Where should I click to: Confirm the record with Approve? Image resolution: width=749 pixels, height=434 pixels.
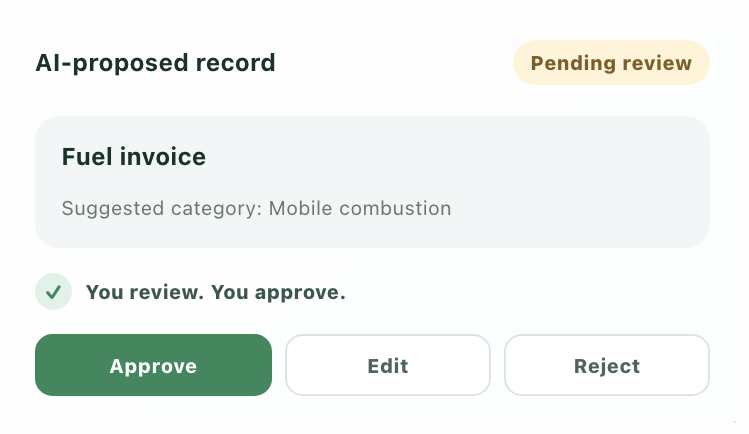[x=153, y=365]
